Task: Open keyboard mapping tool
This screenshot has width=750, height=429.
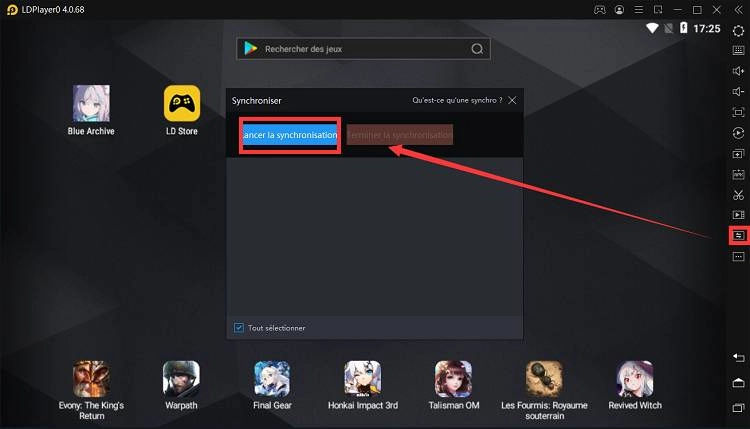Action: [x=739, y=50]
